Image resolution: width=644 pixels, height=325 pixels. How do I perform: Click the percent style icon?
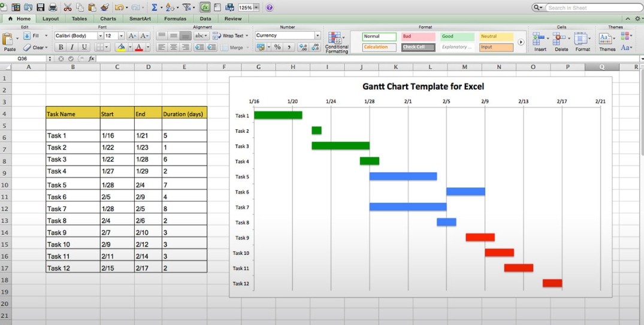[277, 47]
